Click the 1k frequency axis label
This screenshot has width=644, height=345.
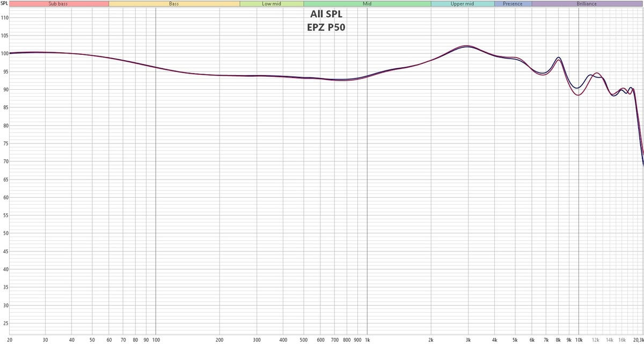point(367,340)
